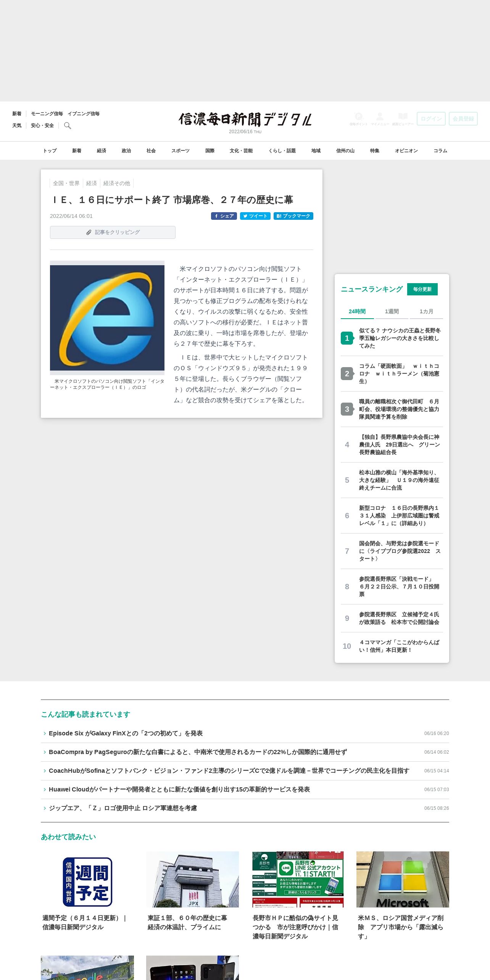Open the モーニング信毎 link

[x=47, y=114]
